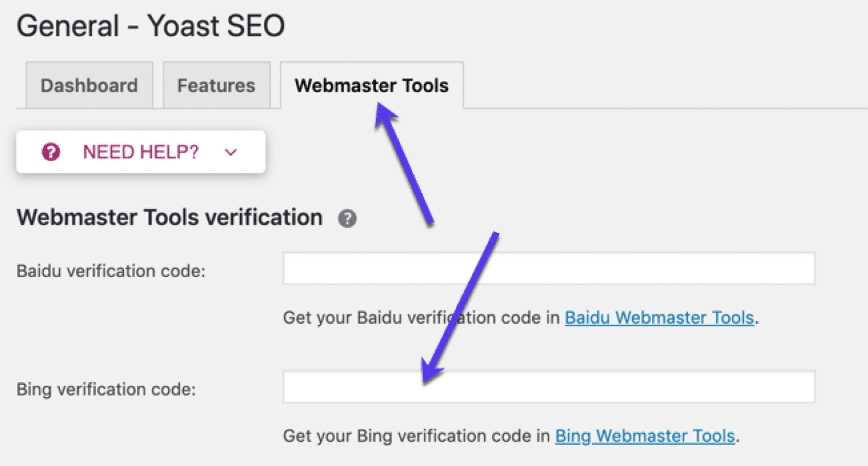
Task: Click the General - Yoast SEO page heading
Action: [151, 25]
